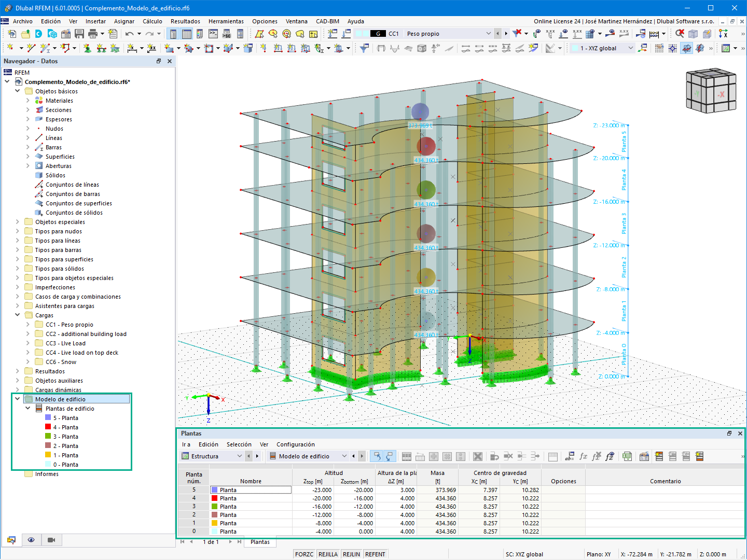Screen dimensions: 747x560
Task: Open the Resultados menu
Action: click(185, 21)
